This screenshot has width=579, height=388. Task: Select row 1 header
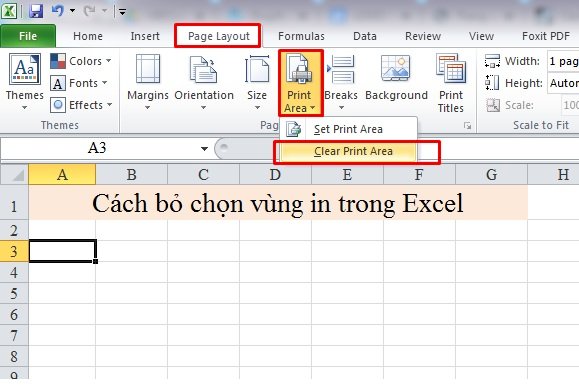point(14,202)
